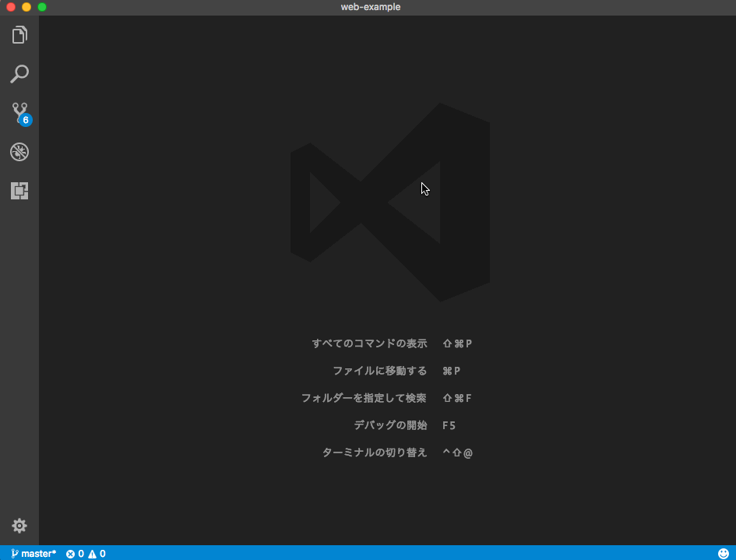The height and width of the screenshot is (560, 736).
Task: Open the Explorer files view
Action: tap(19, 35)
